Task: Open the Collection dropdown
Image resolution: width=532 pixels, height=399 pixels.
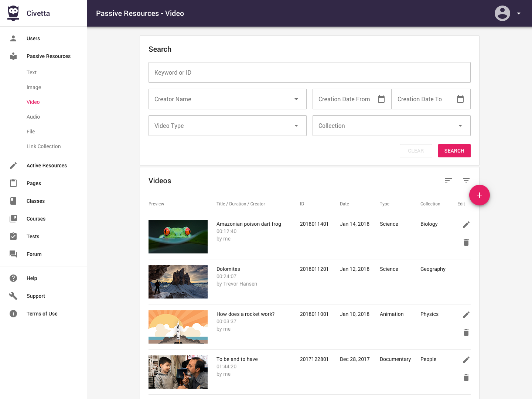Action: click(x=460, y=126)
